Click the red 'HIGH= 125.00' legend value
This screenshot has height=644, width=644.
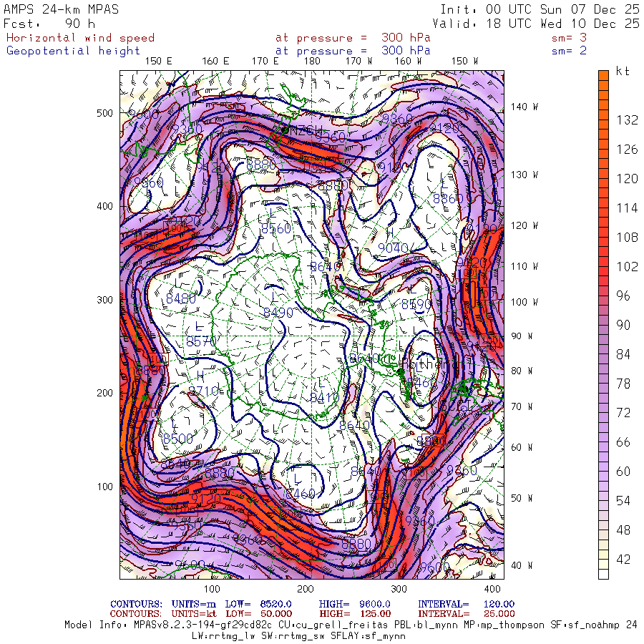pos(354,614)
